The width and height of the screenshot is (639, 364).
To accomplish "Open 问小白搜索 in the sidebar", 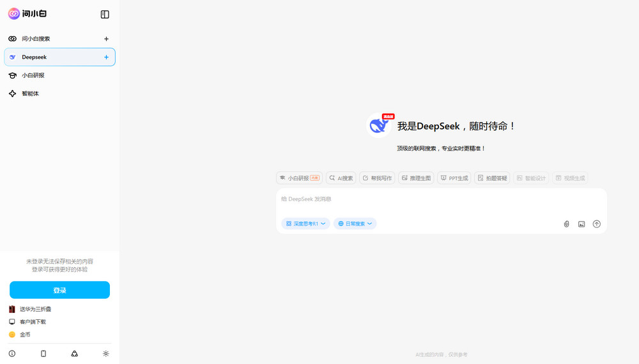I will coord(59,39).
